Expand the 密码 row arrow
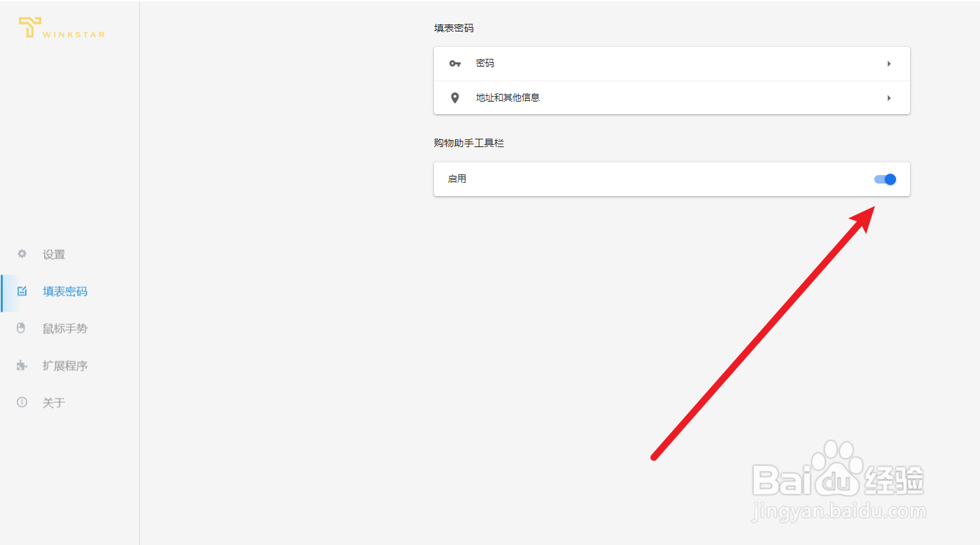 point(889,64)
